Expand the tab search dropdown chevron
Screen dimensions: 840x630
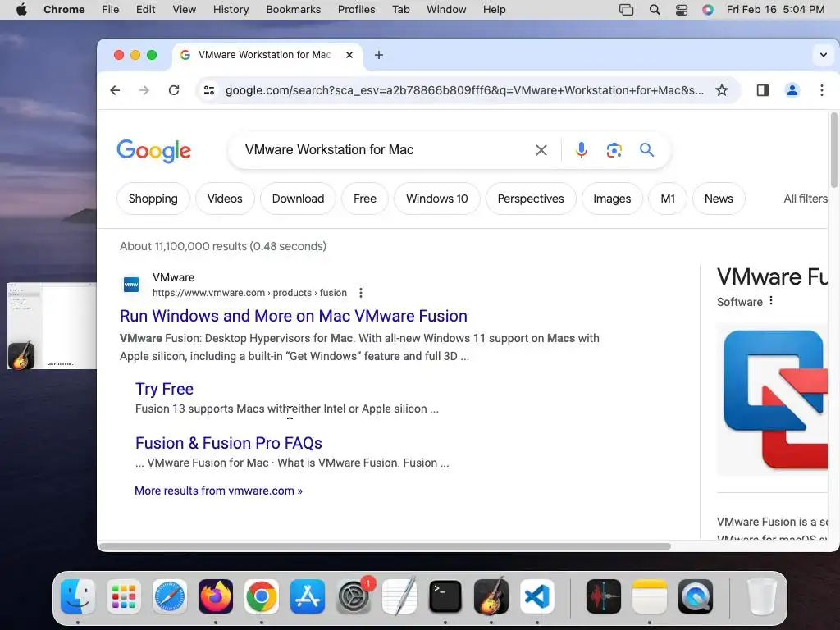point(824,55)
